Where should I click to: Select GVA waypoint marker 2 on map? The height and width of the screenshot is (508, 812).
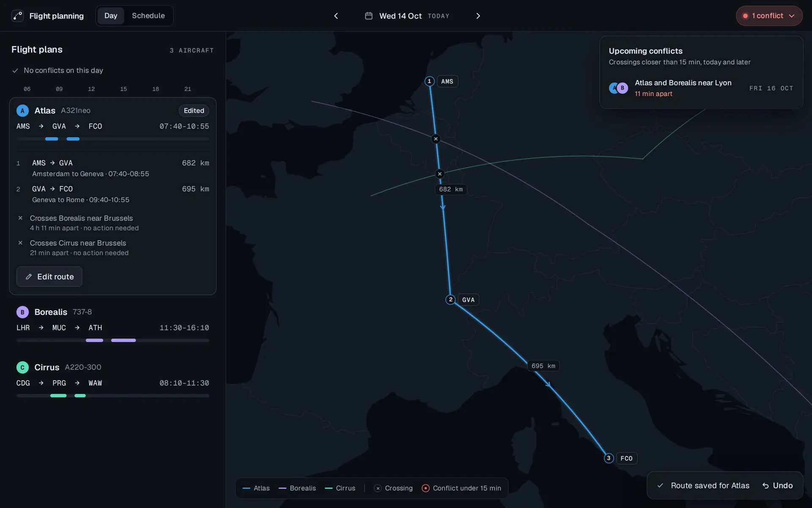tap(451, 299)
